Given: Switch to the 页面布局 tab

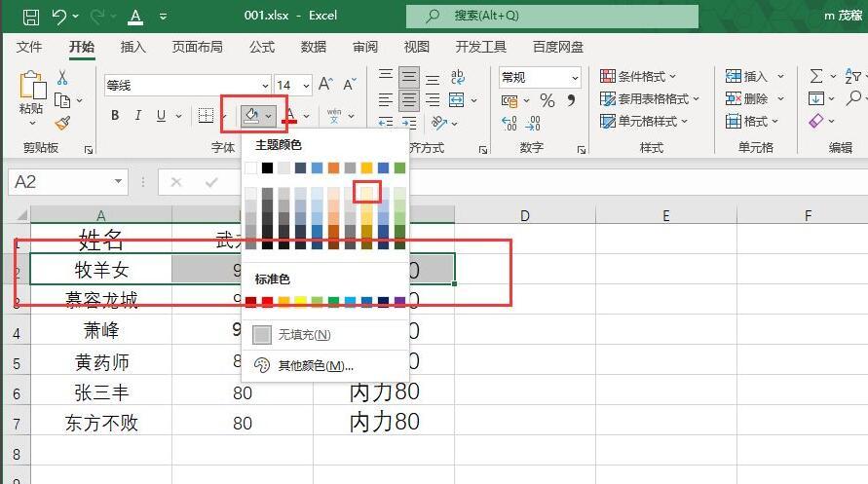Looking at the screenshot, I should pos(197,47).
